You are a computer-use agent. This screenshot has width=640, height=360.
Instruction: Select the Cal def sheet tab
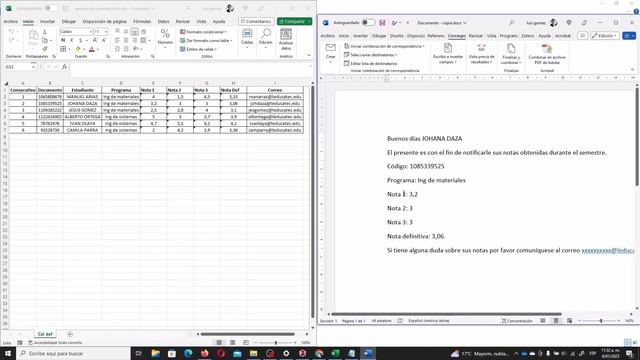[x=45, y=334]
